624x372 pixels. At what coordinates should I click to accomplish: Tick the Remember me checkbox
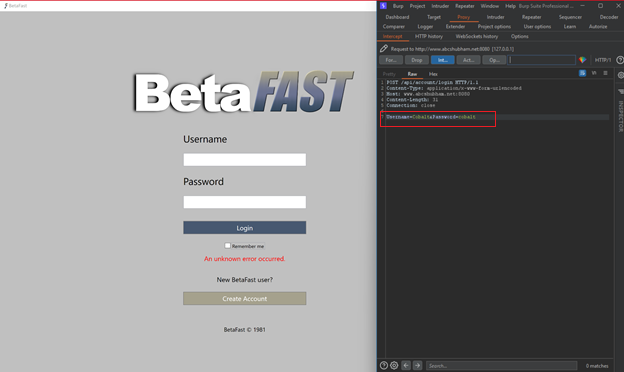pyautogui.click(x=227, y=245)
